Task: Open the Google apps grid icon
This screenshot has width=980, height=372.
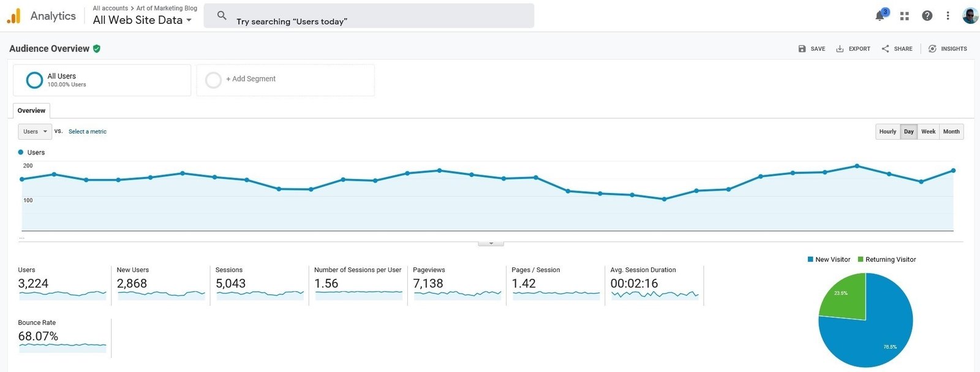Action: 905,16
